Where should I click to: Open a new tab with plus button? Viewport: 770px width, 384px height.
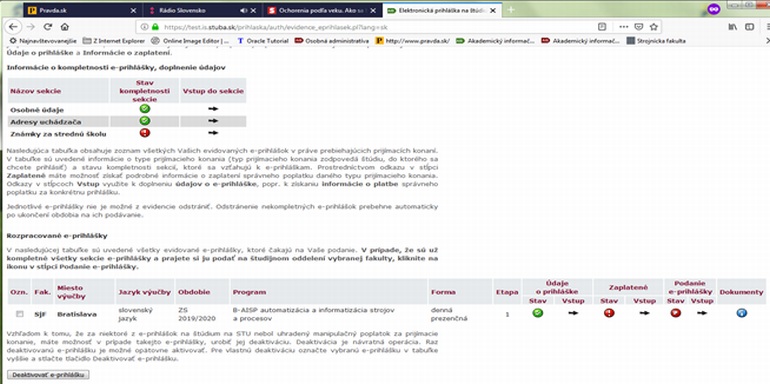point(511,10)
